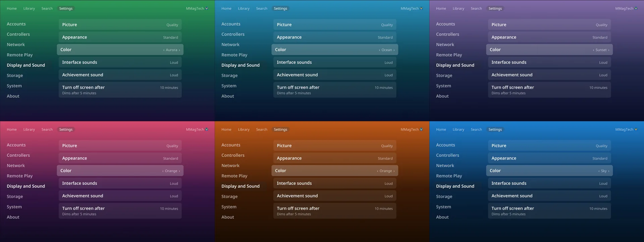Click the previous arrow left of Sky
This screenshot has height=242, width=644.
click(x=599, y=171)
